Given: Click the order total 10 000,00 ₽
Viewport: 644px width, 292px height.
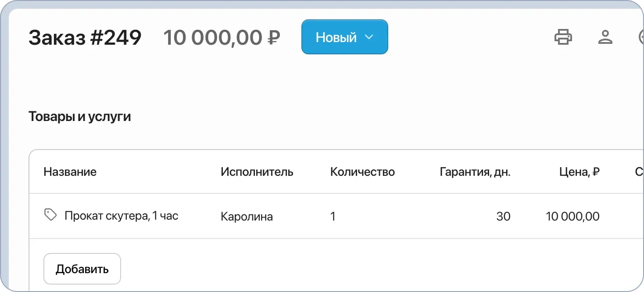Looking at the screenshot, I should click(x=222, y=37).
